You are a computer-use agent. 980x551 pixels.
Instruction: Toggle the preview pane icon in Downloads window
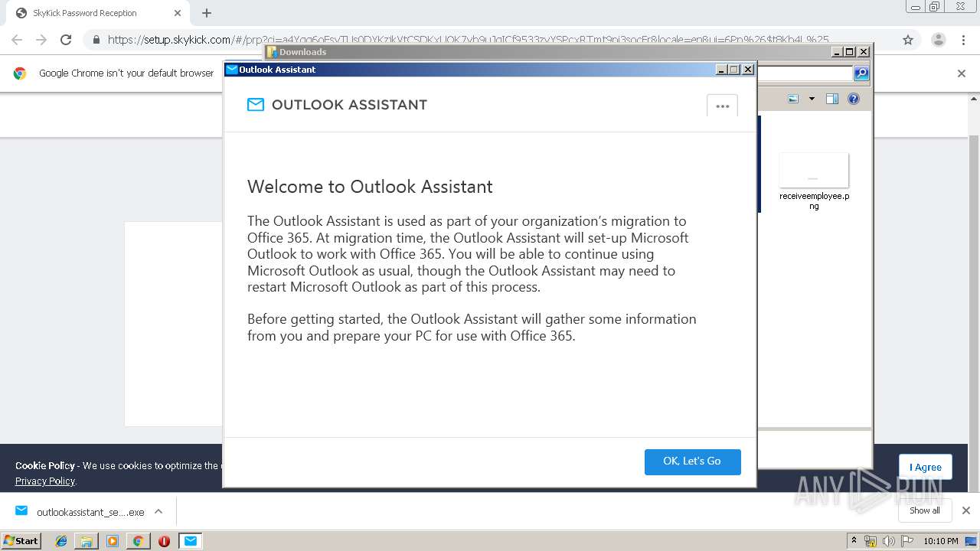pyautogui.click(x=832, y=99)
